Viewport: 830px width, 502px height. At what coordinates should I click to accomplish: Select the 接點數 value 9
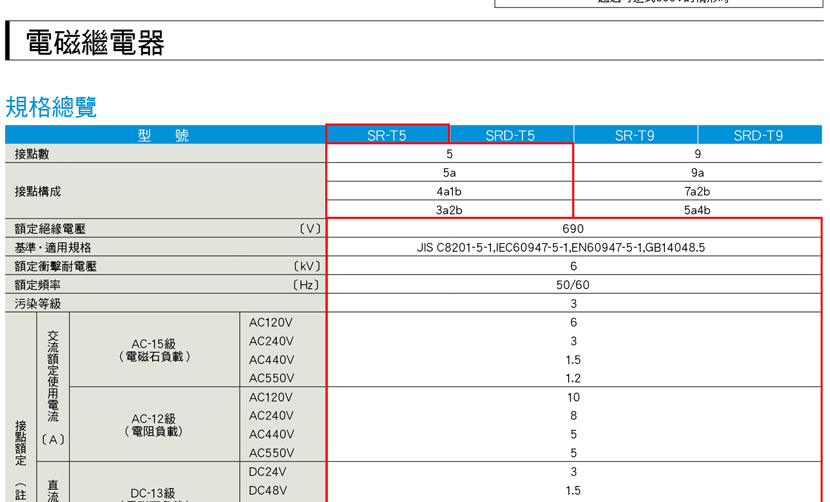[x=698, y=154]
